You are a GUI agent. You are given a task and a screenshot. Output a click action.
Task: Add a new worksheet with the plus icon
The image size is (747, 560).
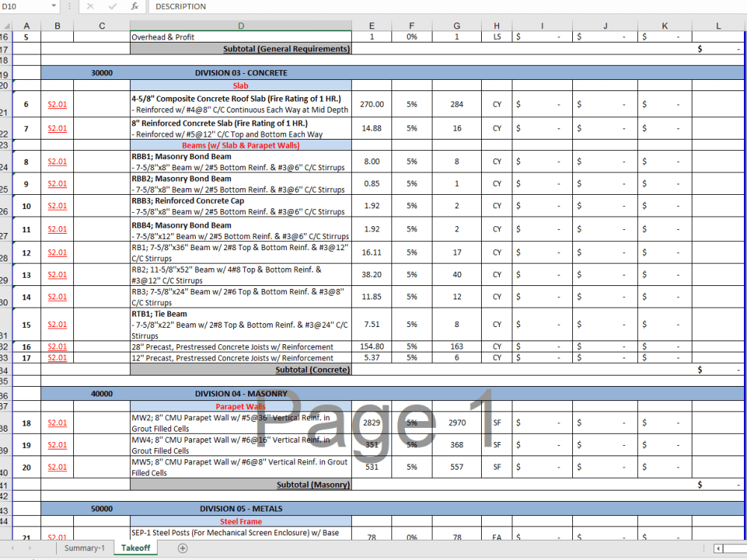coord(182,548)
